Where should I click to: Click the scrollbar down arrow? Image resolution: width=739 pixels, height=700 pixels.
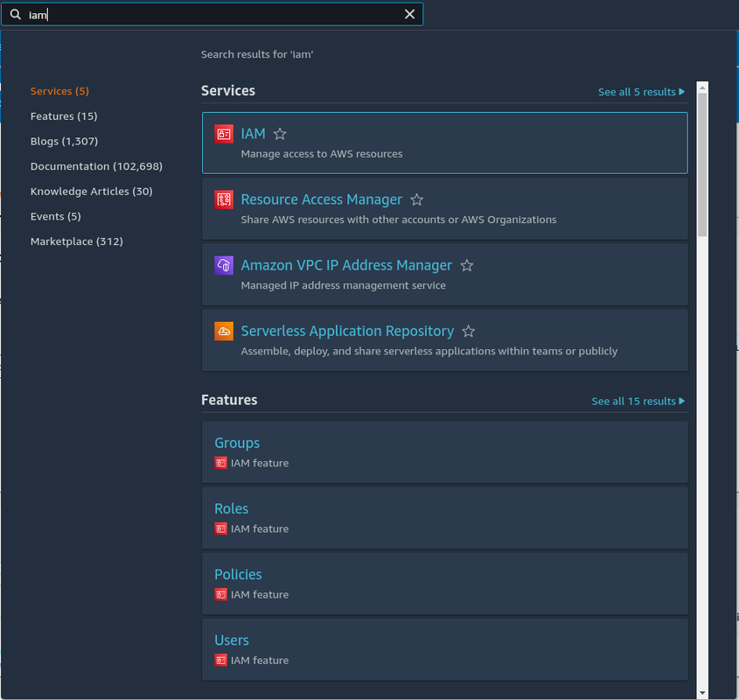[x=702, y=693]
